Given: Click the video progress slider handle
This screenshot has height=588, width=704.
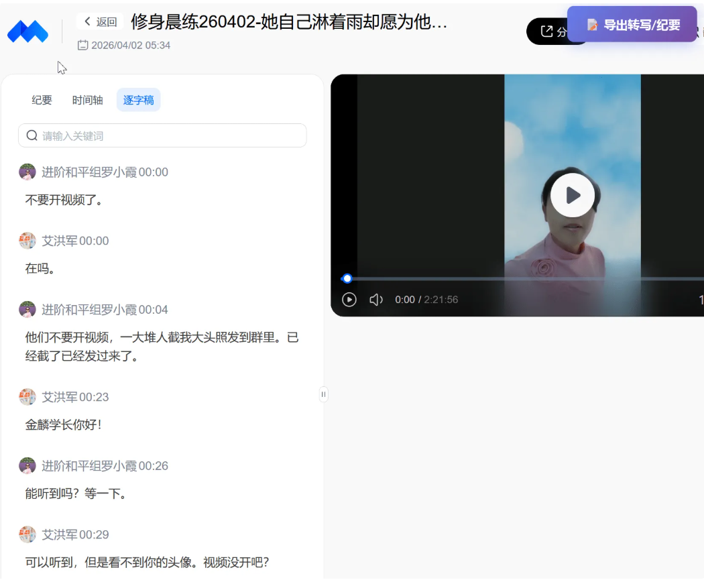Looking at the screenshot, I should pos(347,279).
